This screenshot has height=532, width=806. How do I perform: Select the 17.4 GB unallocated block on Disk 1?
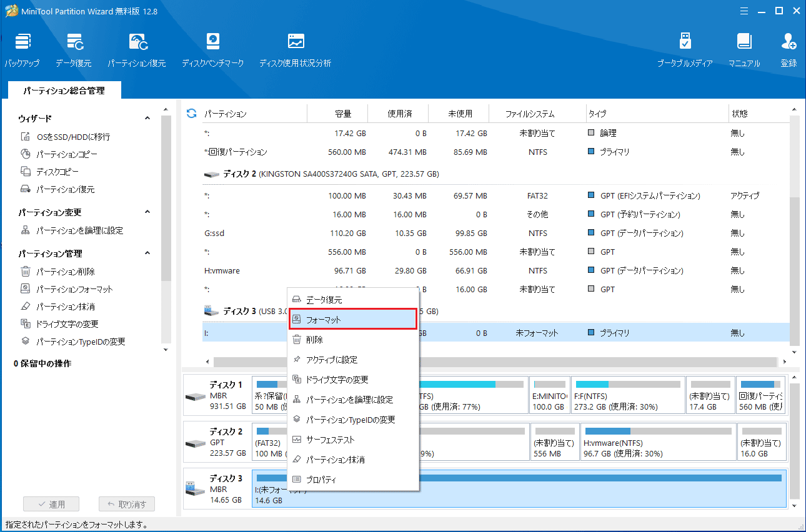click(710, 395)
